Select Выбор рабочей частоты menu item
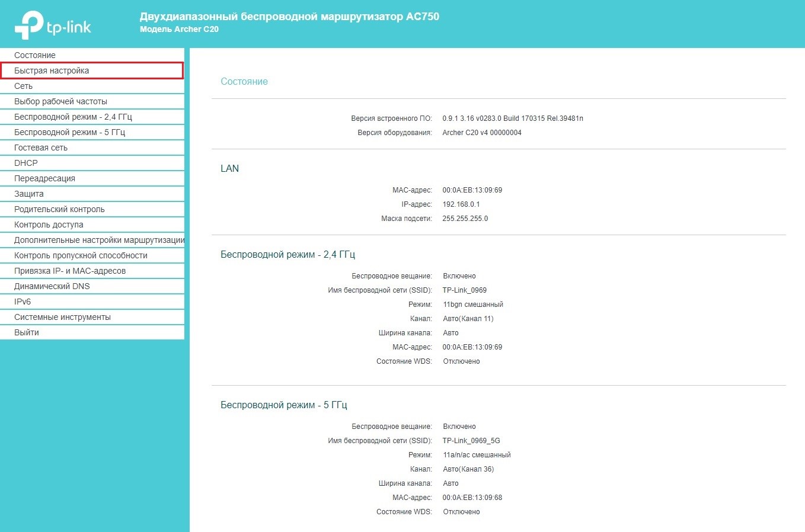The image size is (805, 532). (x=60, y=101)
